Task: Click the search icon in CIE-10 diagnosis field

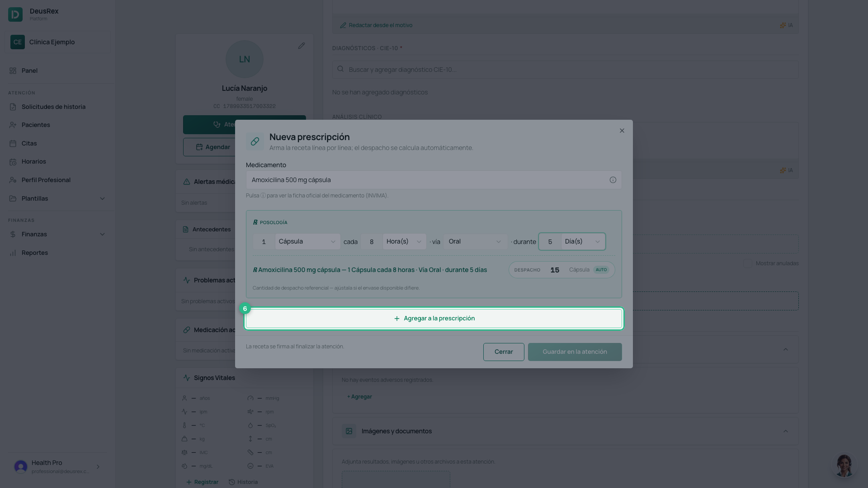Action: pos(340,69)
